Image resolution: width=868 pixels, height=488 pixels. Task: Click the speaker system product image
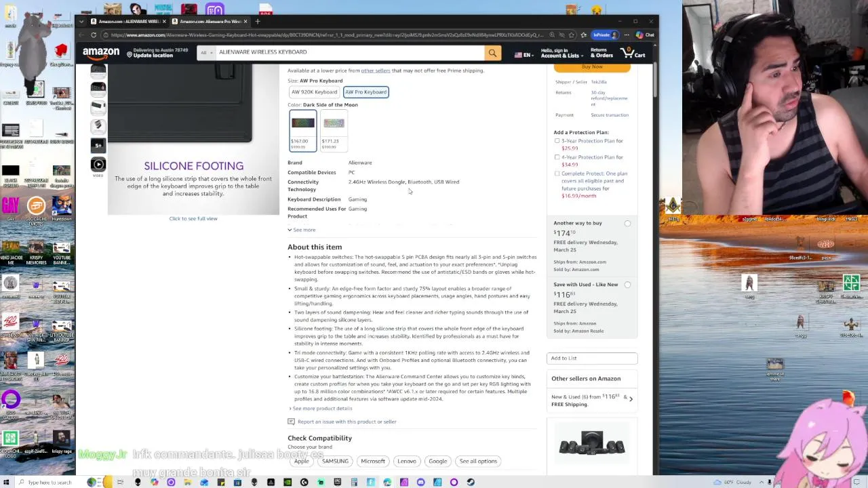[x=592, y=445]
